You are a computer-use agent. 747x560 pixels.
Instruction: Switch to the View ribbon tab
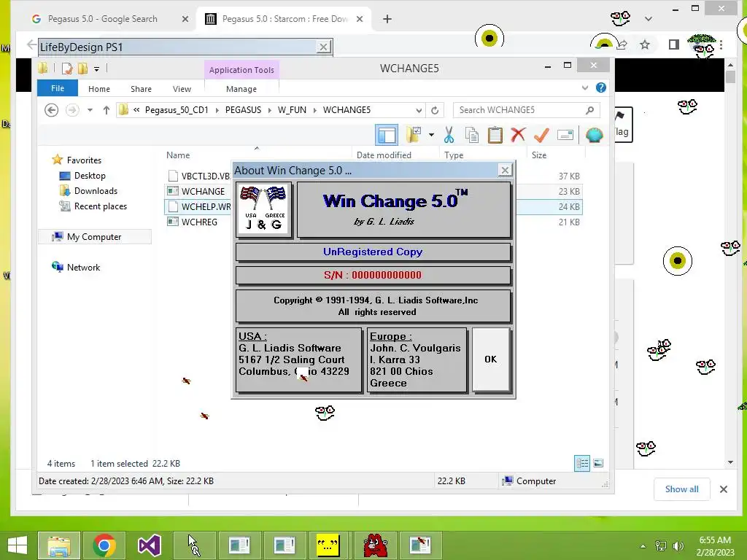pos(182,89)
